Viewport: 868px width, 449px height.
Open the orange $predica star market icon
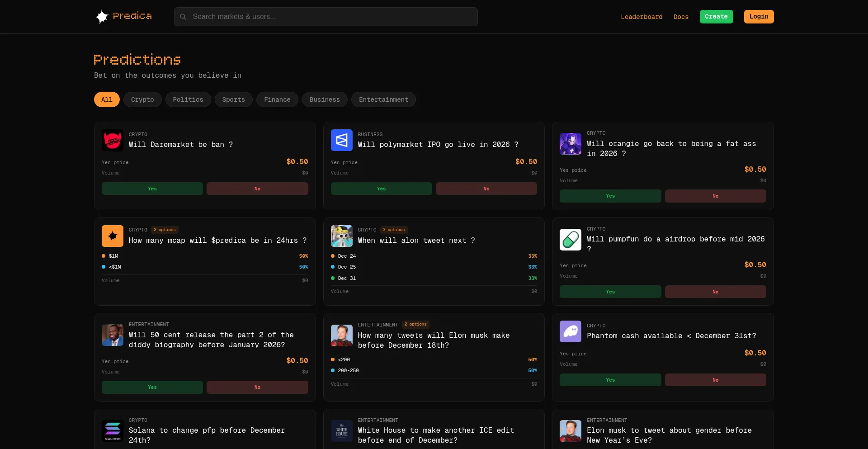pyautogui.click(x=113, y=236)
